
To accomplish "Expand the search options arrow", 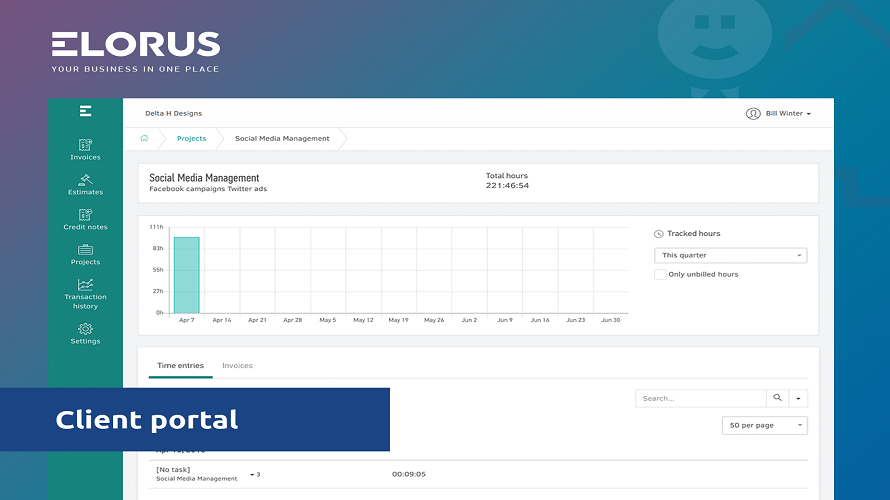I will tap(798, 398).
